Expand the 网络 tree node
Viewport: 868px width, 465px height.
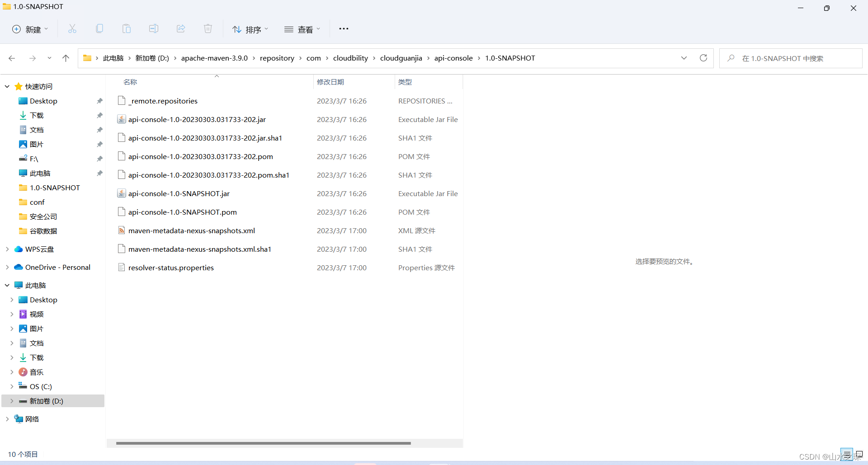(7, 419)
